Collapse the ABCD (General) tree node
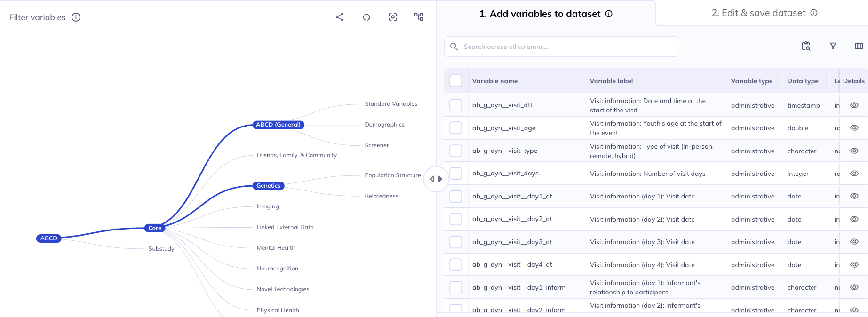The width and height of the screenshot is (868, 317). pyautogui.click(x=278, y=125)
